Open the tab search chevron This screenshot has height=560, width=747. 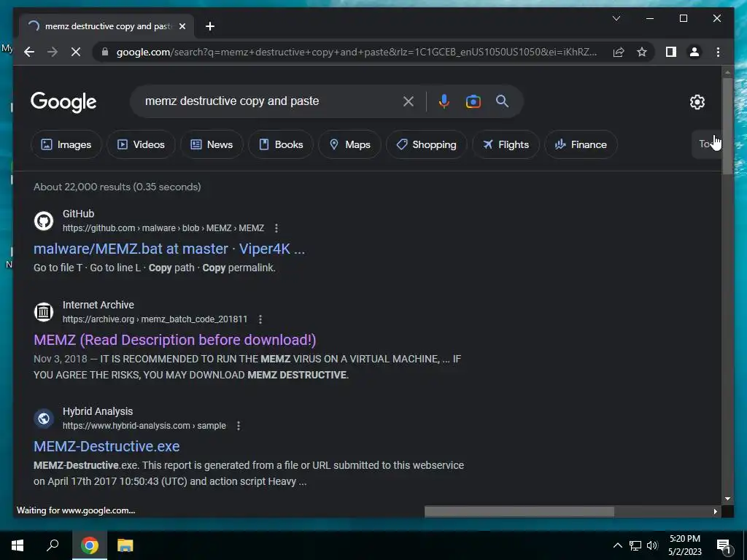616,18
